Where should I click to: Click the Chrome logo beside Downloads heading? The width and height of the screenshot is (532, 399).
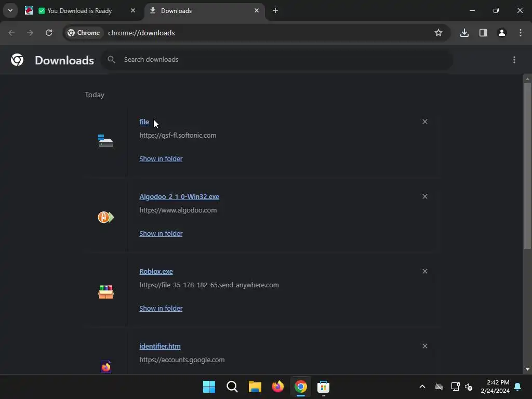(x=17, y=60)
